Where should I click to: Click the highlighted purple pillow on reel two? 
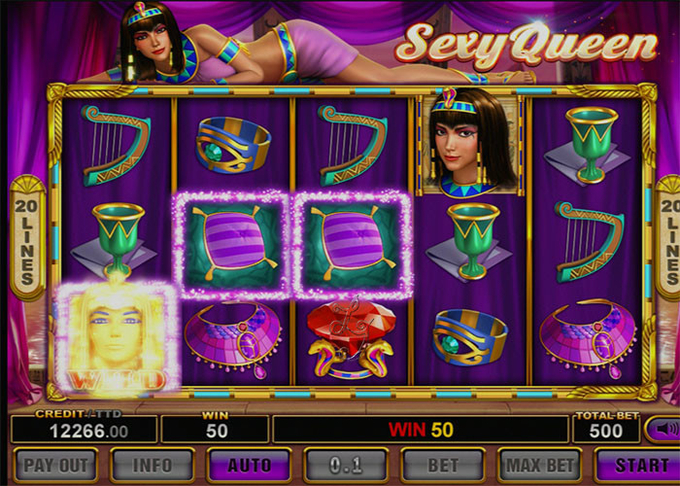point(232,245)
